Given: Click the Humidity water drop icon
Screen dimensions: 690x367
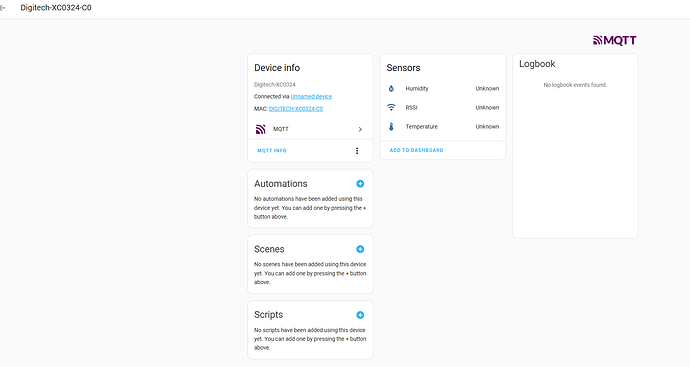Looking at the screenshot, I should click(391, 88).
